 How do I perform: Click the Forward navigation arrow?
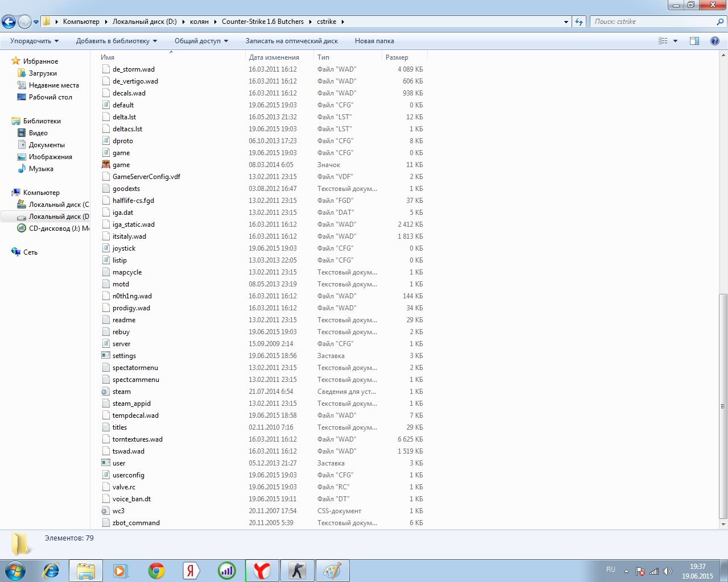[x=24, y=22]
